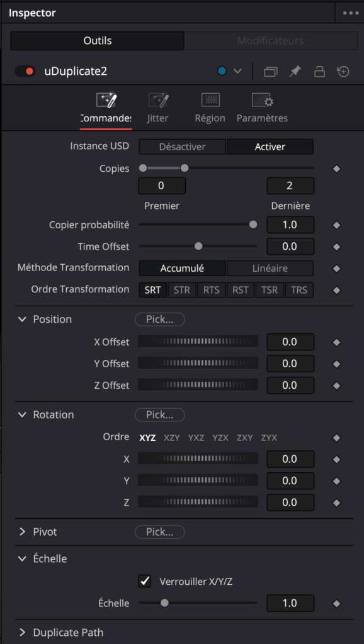Viewport: 364px width, 644px height.
Task: Add keyframe for Y Offset
Action: point(337,364)
